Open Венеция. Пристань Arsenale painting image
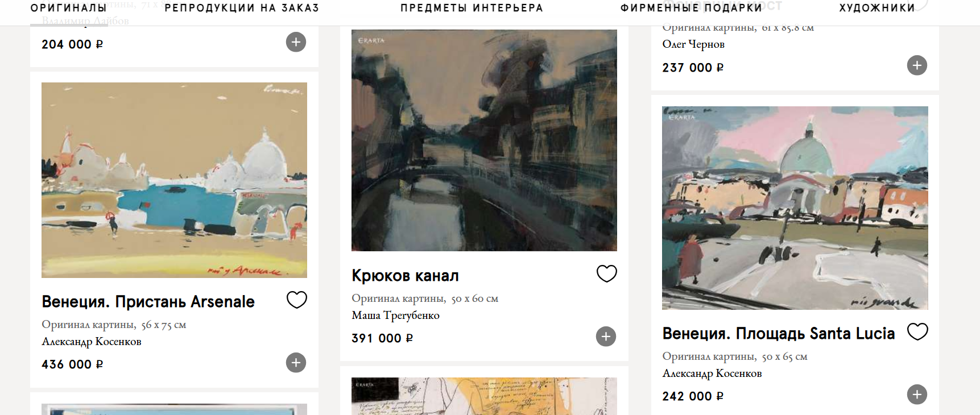The image size is (980, 415). tap(174, 180)
